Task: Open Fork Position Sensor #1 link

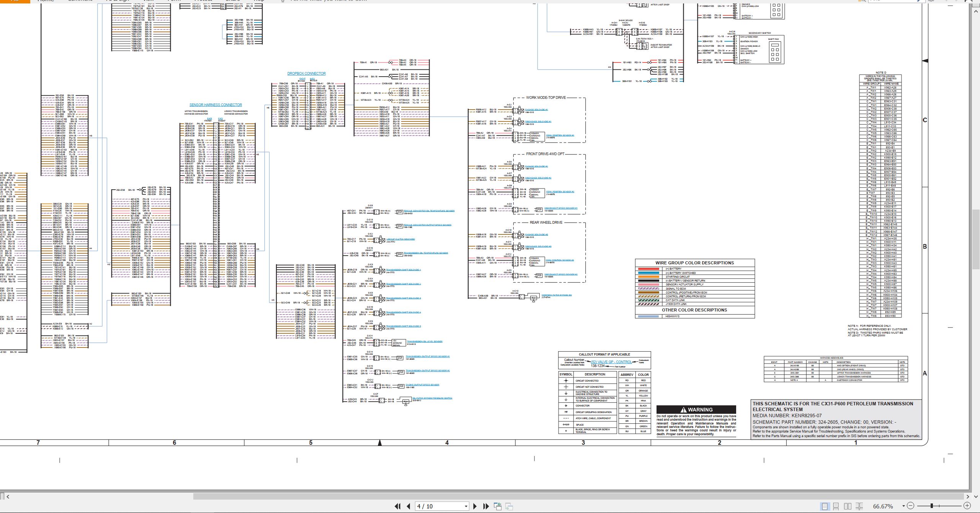Action: (560, 135)
